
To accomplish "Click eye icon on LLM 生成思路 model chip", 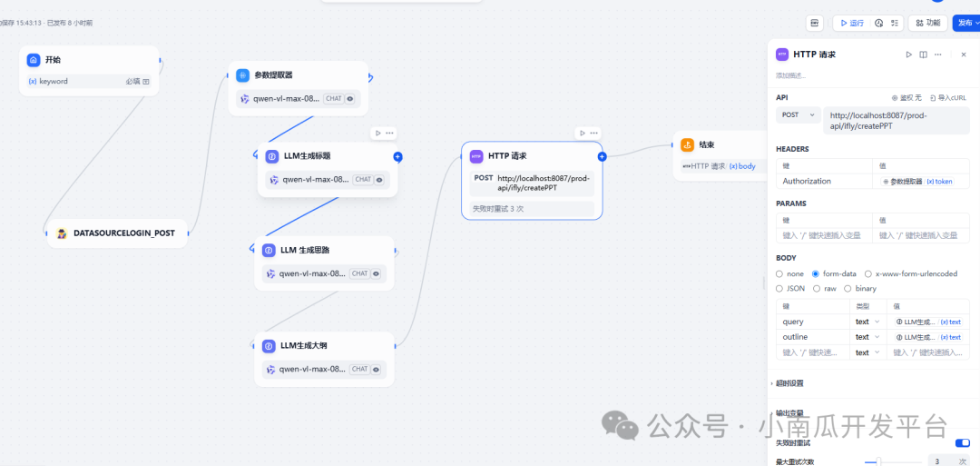I will coord(377,273).
